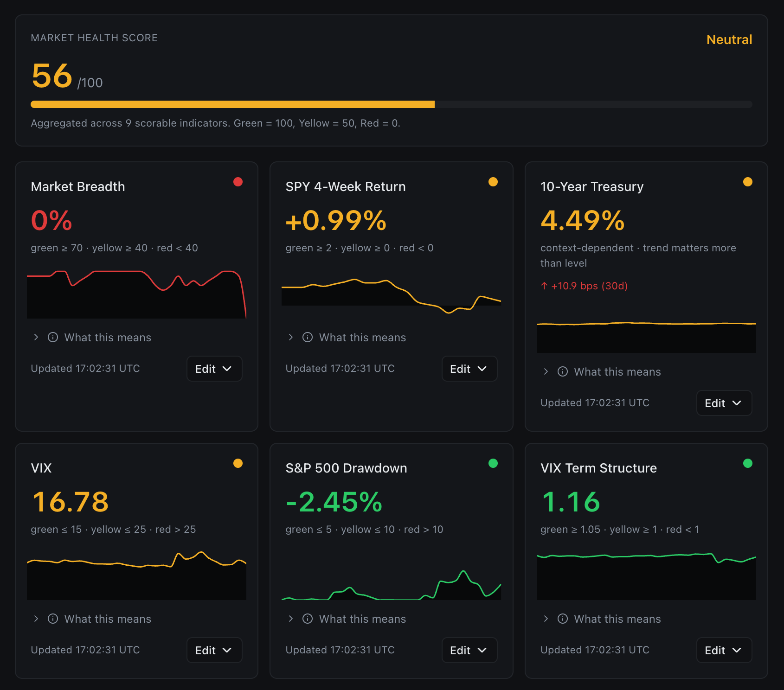Click What this means label in S&P 500 Drawdown

(x=362, y=619)
